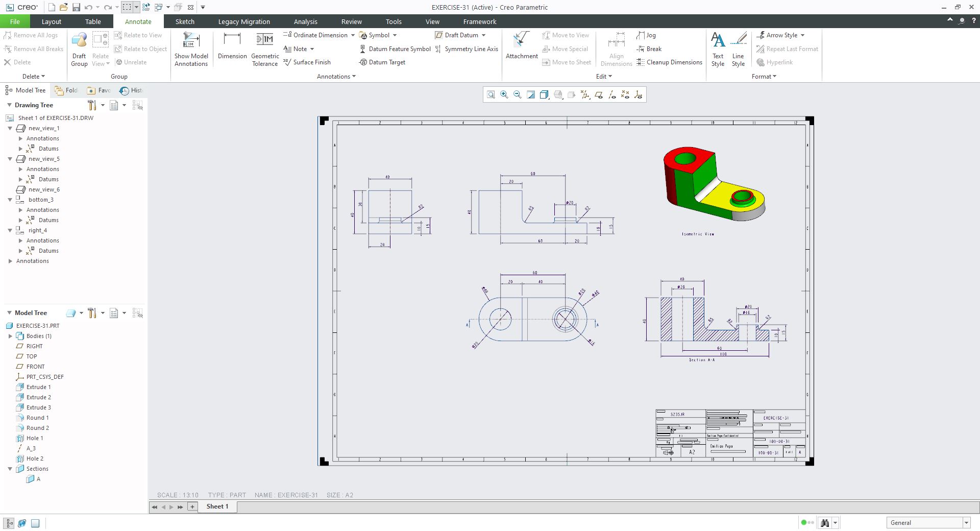The width and height of the screenshot is (980, 531).
Task: Switch to the Layout tab
Action: [51, 21]
